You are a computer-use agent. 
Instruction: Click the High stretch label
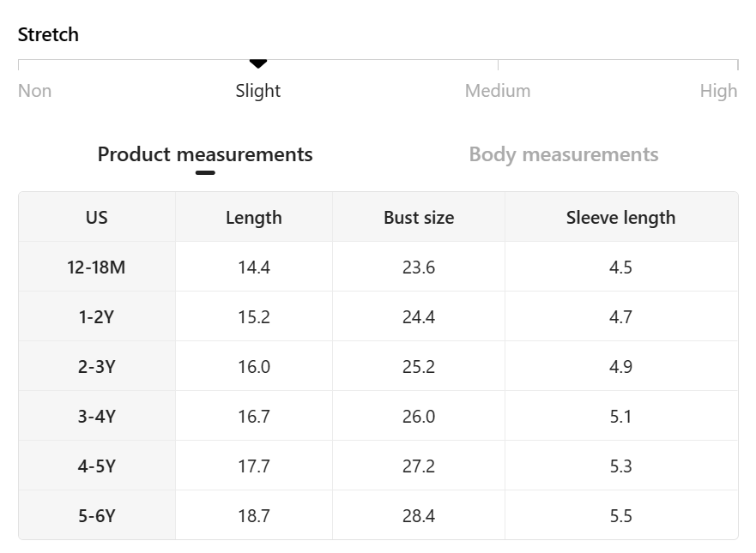718,91
